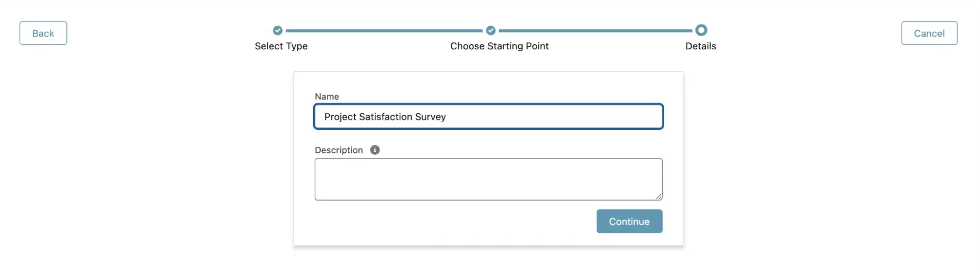This screenshot has width=980, height=268.
Task: Focus the Name input field
Action: [x=488, y=117]
